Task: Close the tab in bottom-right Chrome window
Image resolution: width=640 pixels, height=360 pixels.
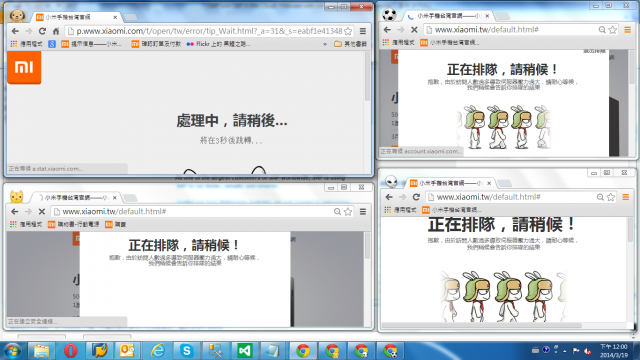Action: (489, 183)
